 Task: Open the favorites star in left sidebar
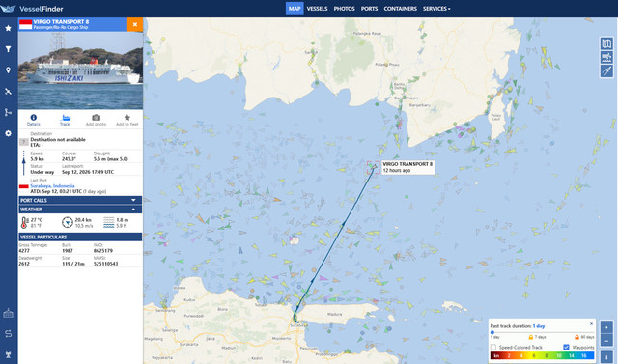pyautogui.click(x=8, y=28)
